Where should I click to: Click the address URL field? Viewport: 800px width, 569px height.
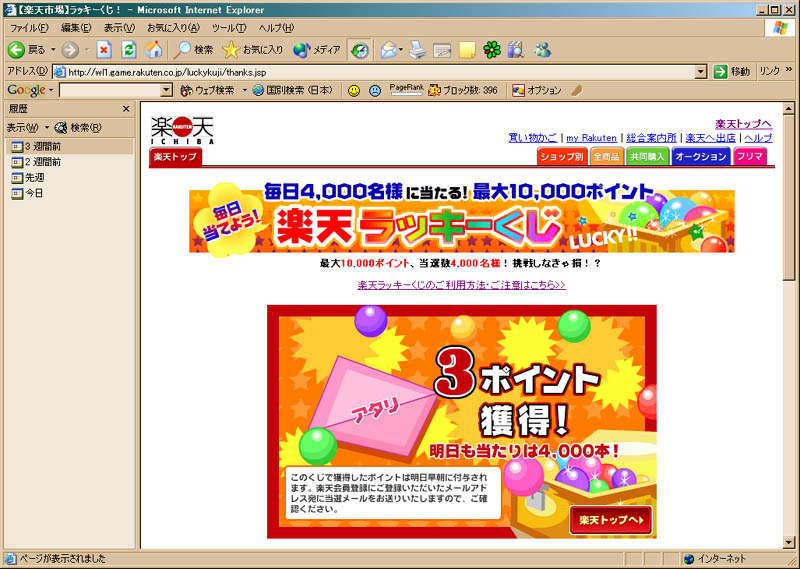pyautogui.click(x=373, y=72)
